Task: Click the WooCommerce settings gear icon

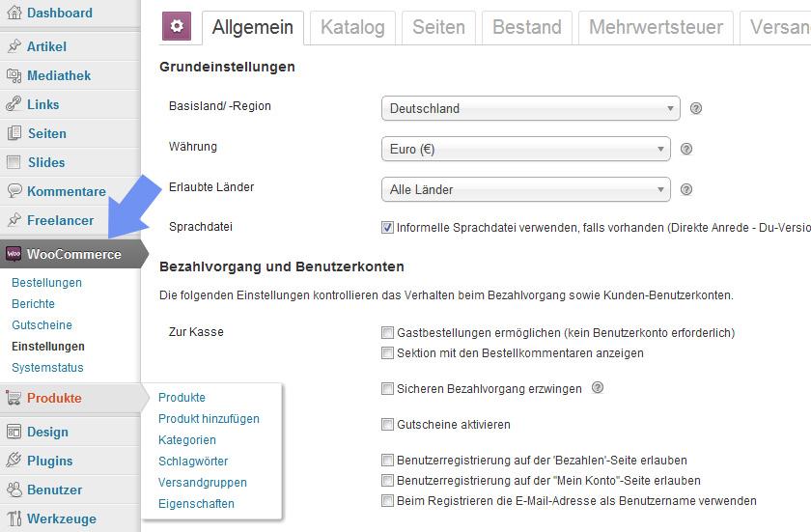Action: [x=176, y=26]
